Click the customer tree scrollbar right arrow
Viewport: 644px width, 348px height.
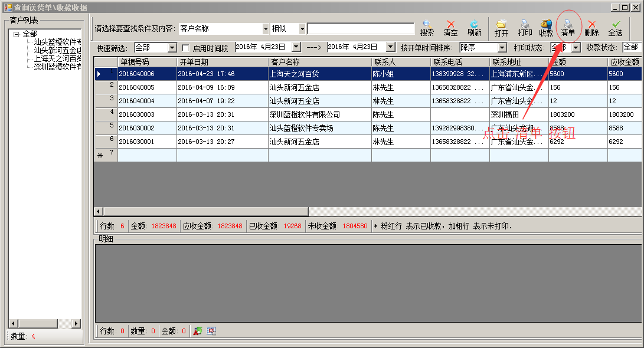tap(76, 323)
